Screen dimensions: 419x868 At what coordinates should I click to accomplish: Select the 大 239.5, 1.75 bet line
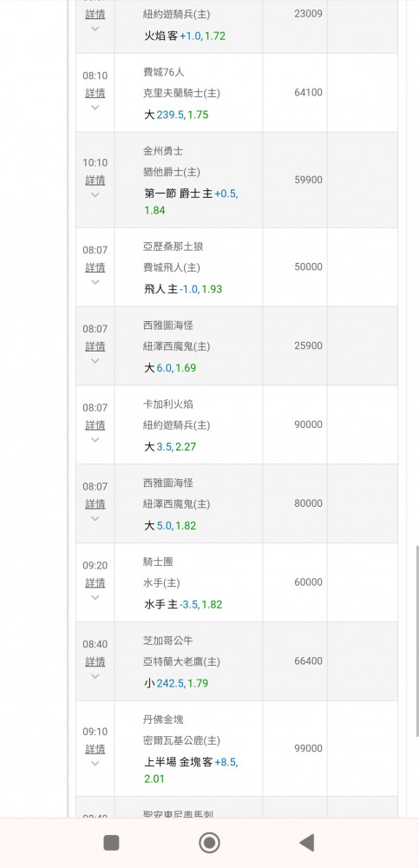point(177,115)
